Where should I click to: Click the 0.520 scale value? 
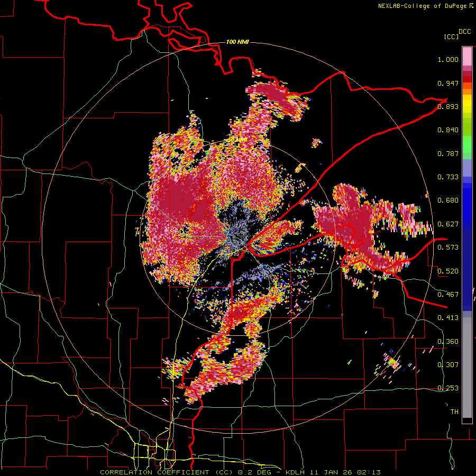click(x=448, y=271)
